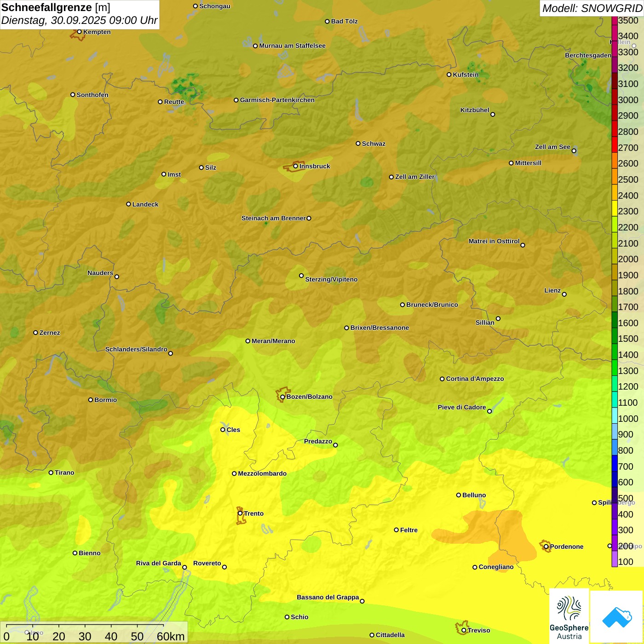Click the Treviso city marker
Image resolution: width=644 pixels, height=644 pixels.
click(464, 630)
